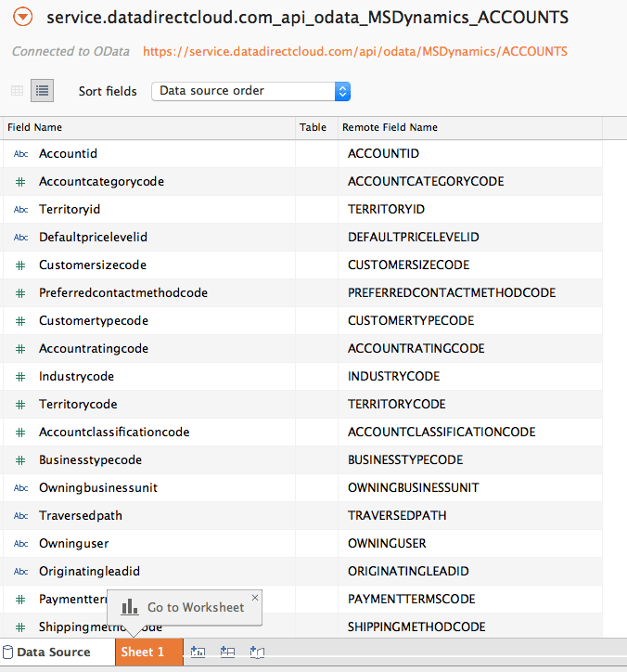Switch to data grid preview view

click(x=18, y=91)
